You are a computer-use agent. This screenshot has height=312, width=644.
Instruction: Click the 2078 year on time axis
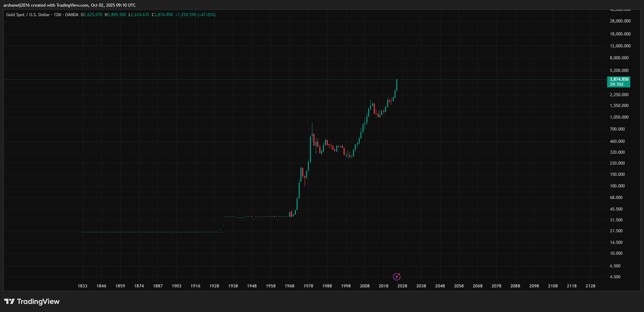[x=496, y=287]
